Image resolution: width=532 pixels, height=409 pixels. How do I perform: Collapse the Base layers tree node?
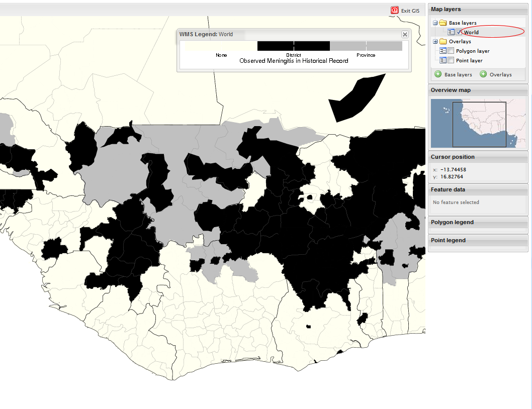[x=435, y=23]
